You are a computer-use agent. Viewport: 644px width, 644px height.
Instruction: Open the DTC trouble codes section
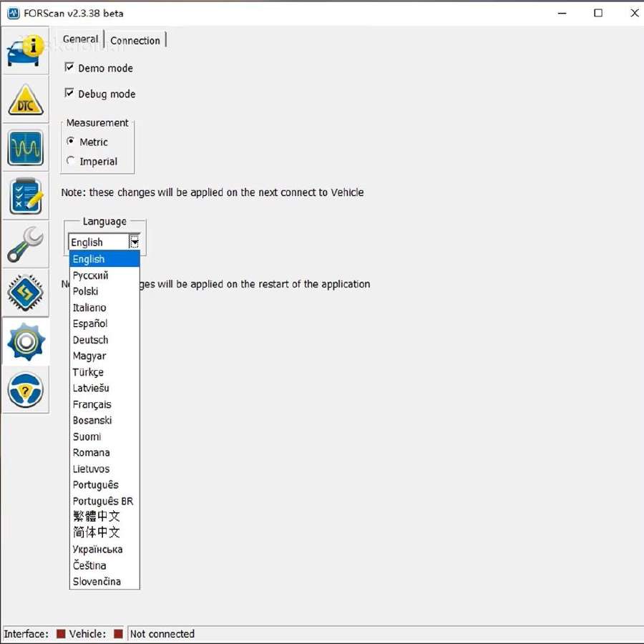click(x=26, y=99)
